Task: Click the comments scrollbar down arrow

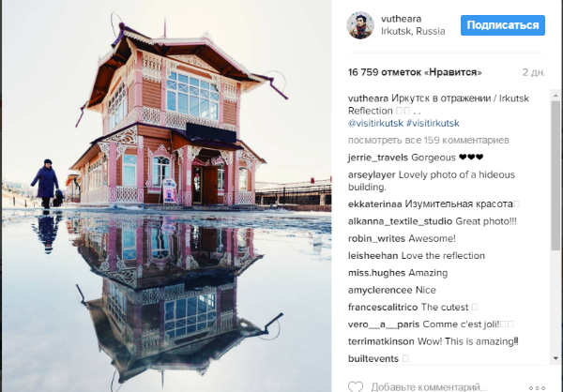Action: (555, 358)
